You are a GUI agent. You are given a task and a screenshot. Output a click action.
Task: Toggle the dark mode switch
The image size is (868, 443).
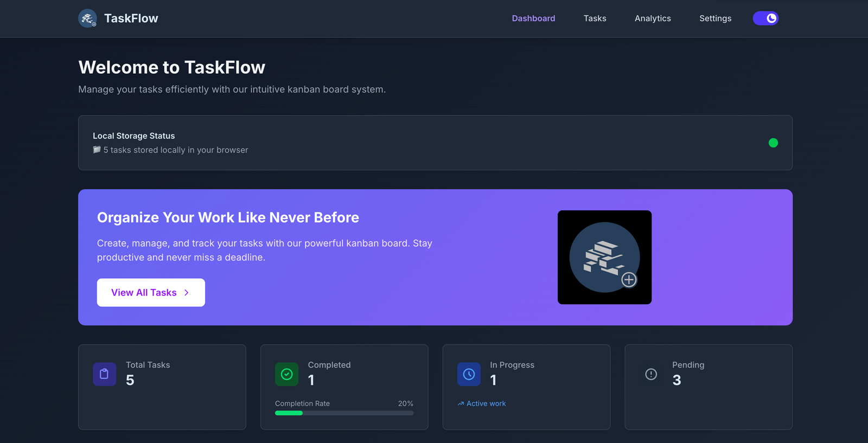pos(765,18)
